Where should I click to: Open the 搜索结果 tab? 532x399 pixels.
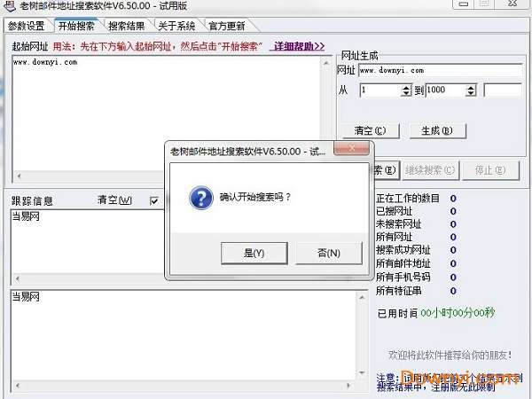tap(127, 26)
